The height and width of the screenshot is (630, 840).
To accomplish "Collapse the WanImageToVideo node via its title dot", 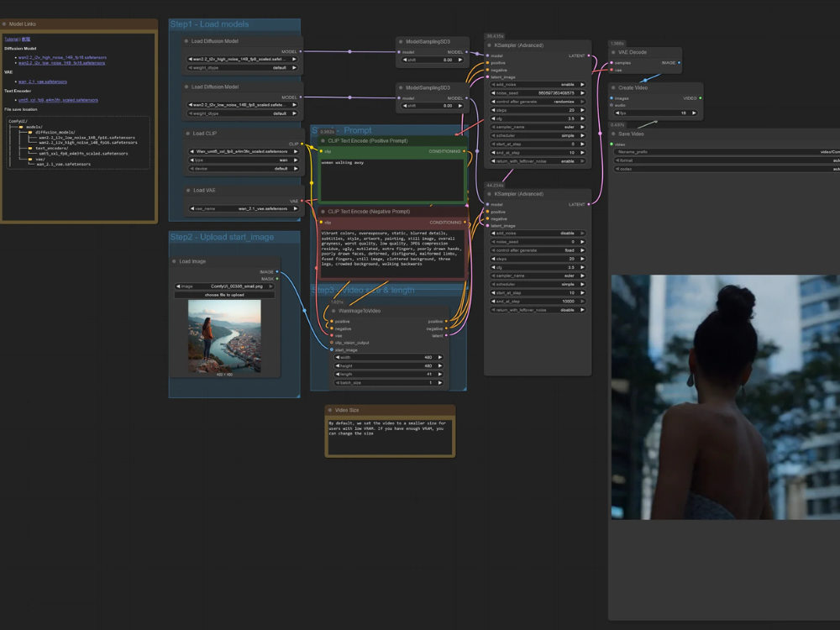I will pos(333,311).
